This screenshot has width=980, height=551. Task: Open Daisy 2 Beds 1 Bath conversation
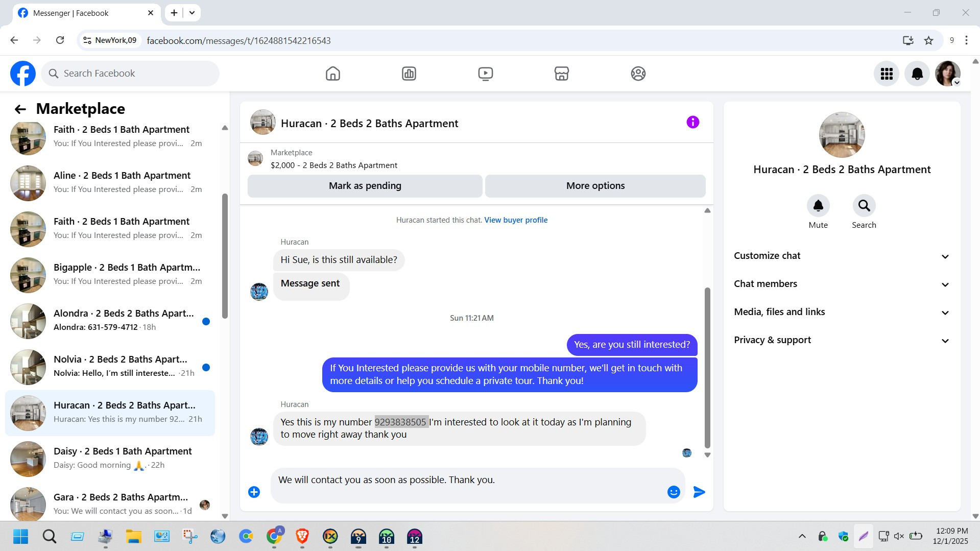pos(110,459)
